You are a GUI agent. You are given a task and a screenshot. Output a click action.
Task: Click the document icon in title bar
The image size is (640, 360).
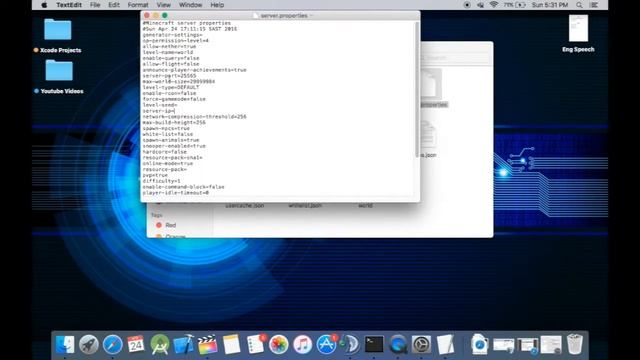point(256,16)
